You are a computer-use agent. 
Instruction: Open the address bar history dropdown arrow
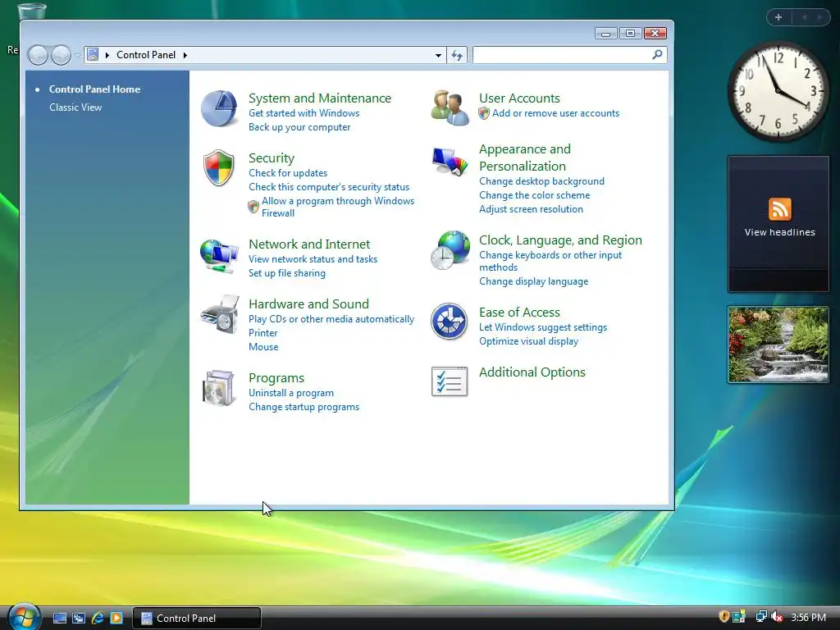[438, 55]
